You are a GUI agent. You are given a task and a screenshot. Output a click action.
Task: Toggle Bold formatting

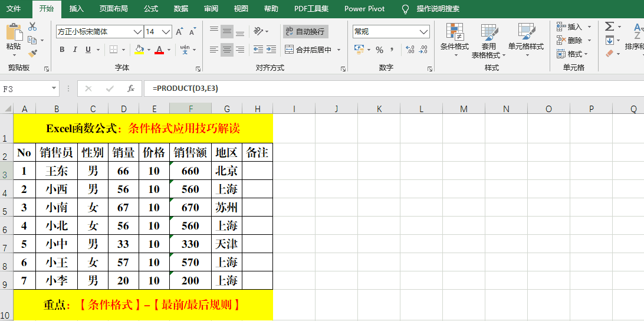click(62, 50)
